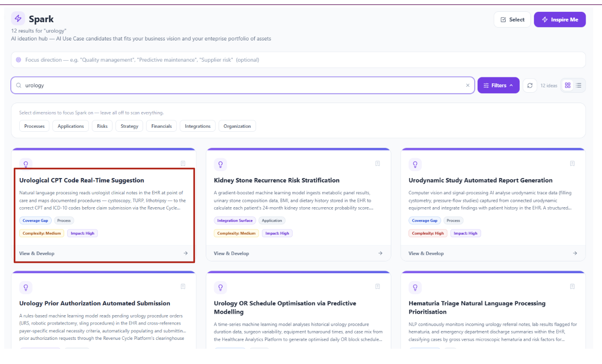Screen dimensions: 602x364
Task: Switch to list view layout
Action: pos(578,85)
